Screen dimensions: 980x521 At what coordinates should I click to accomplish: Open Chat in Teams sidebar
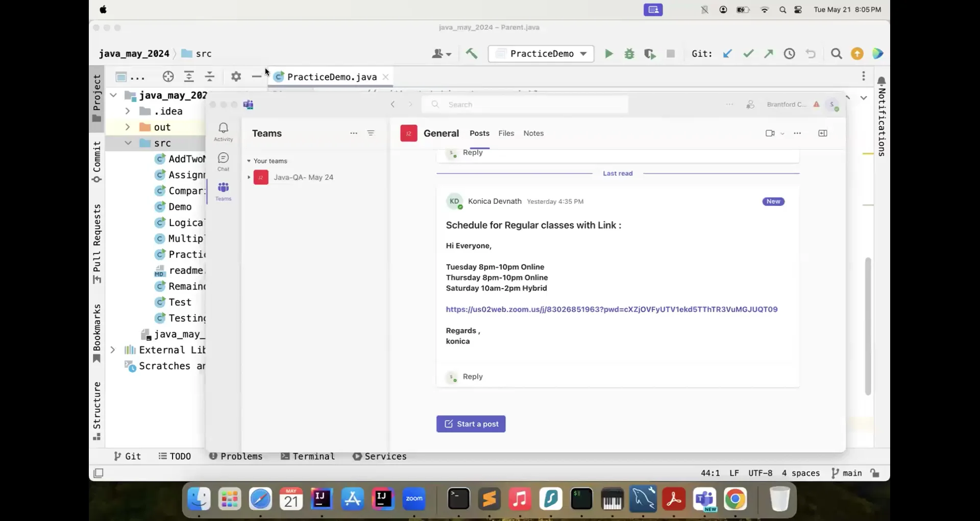[223, 161]
